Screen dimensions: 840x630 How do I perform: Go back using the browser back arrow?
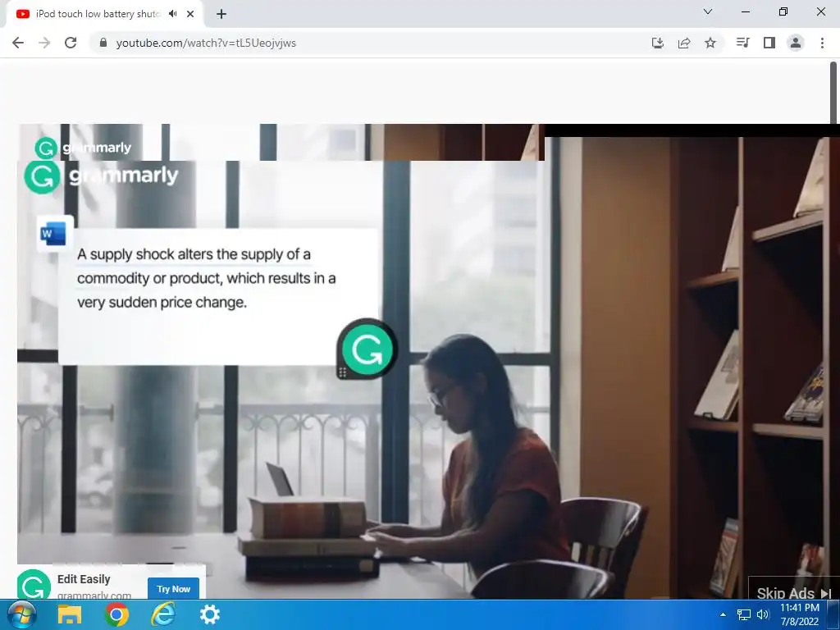18,43
